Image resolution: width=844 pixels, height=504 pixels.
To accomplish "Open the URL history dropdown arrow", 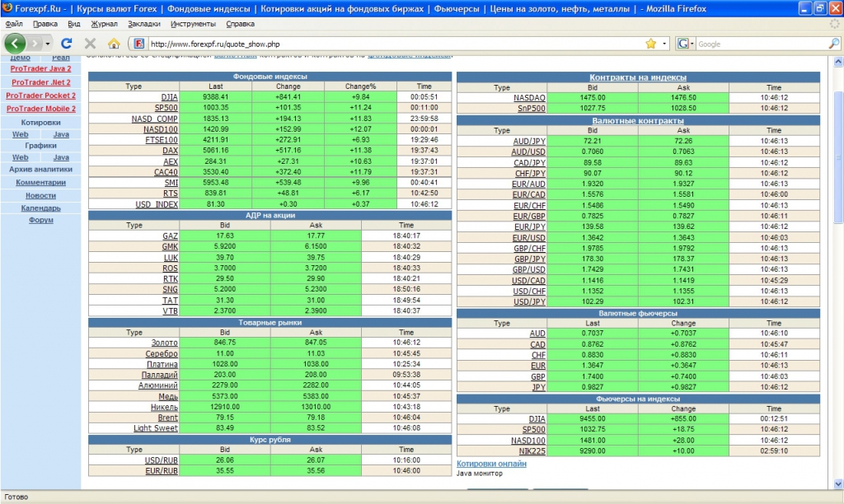I will pos(664,44).
